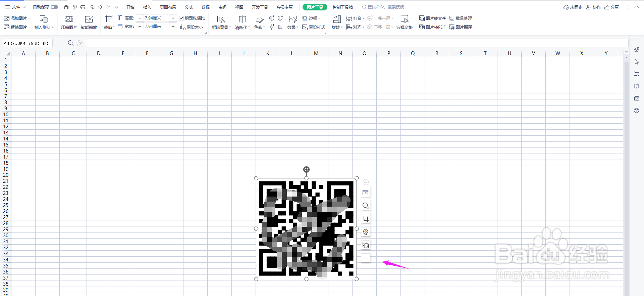644x296 pixels.
Task: Open the 文件 file menu
Action: pyautogui.click(x=15, y=7)
